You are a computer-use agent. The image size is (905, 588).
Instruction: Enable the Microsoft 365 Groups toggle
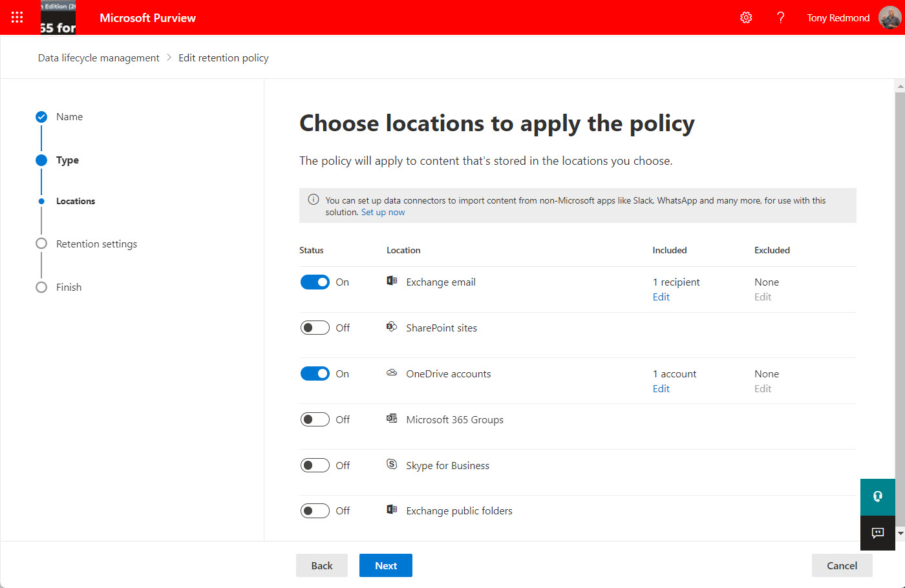point(315,419)
